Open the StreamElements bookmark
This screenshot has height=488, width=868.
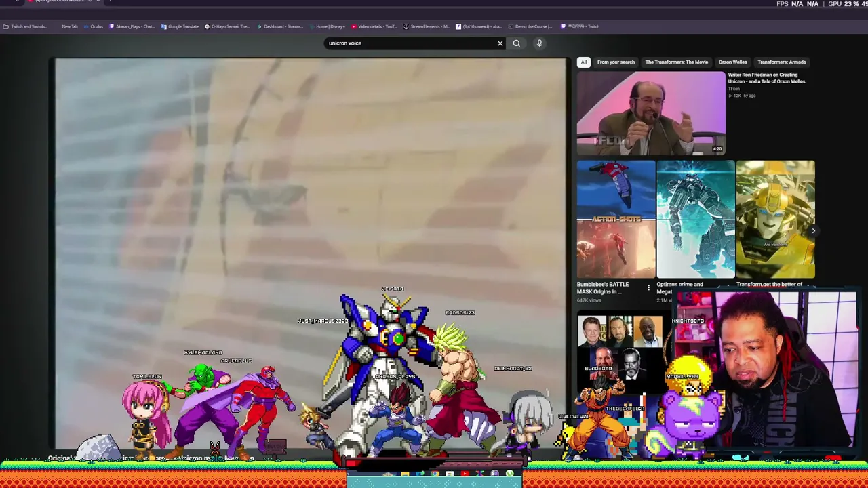427,26
